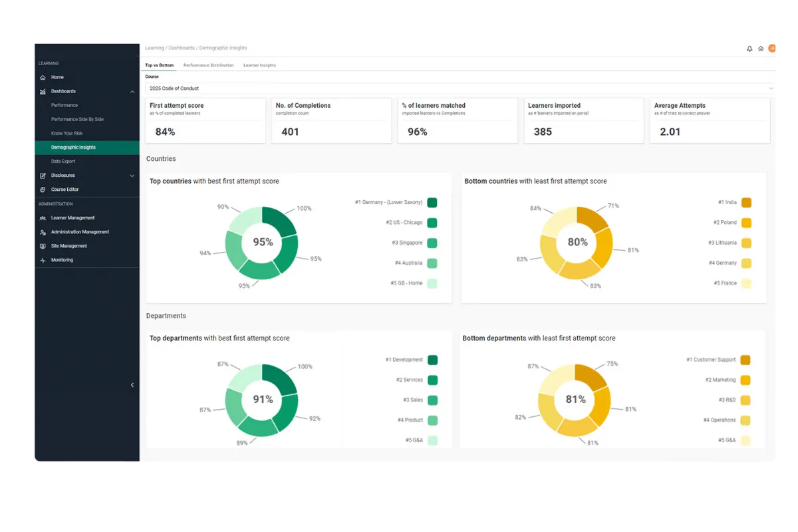This screenshot has width=798, height=532.
Task: Open notifications with the bell icon
Action: 749,49
